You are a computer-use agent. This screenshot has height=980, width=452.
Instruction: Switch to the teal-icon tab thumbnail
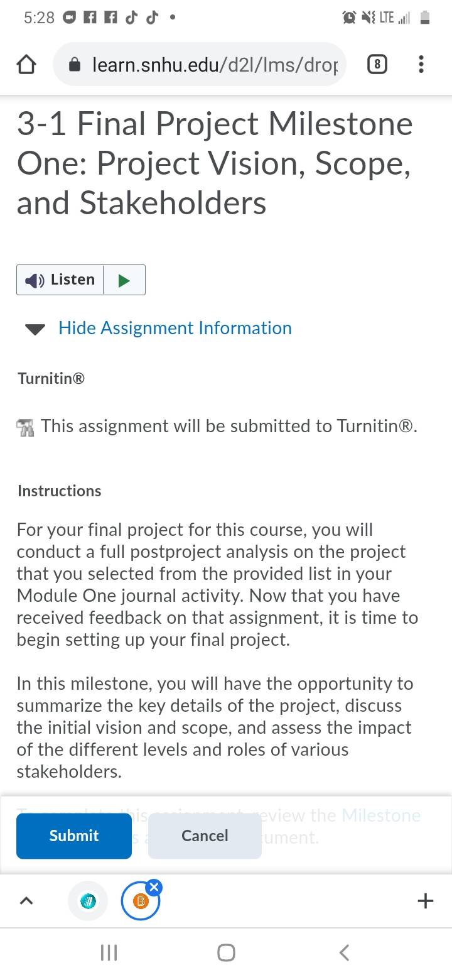point(88,901)
